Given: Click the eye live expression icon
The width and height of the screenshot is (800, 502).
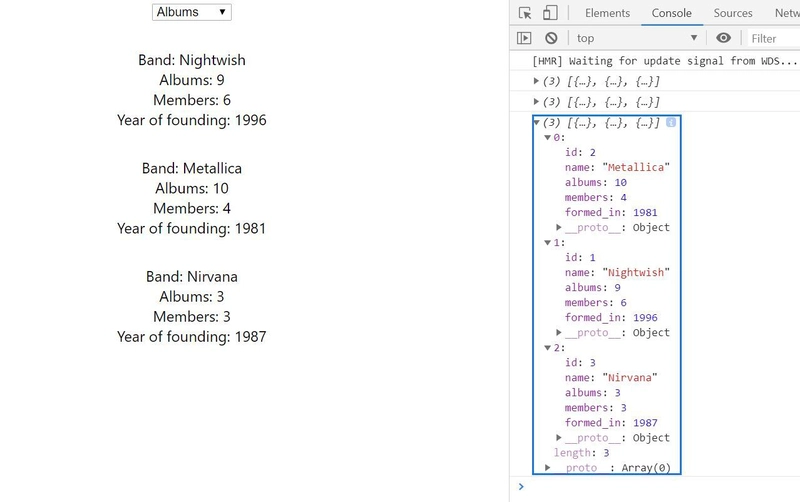Looking at the screenshot, I should pos(724,38).
